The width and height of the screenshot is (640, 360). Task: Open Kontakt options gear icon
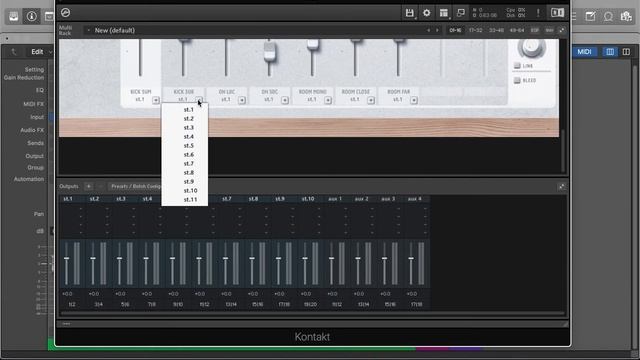[x=427, y=13]
